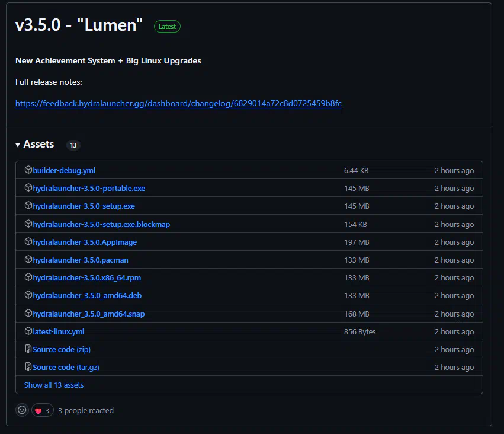The image size is (504, 434).
Task: Click the v3.5.0 - "Lumen" release title
Action: (79, 25)
